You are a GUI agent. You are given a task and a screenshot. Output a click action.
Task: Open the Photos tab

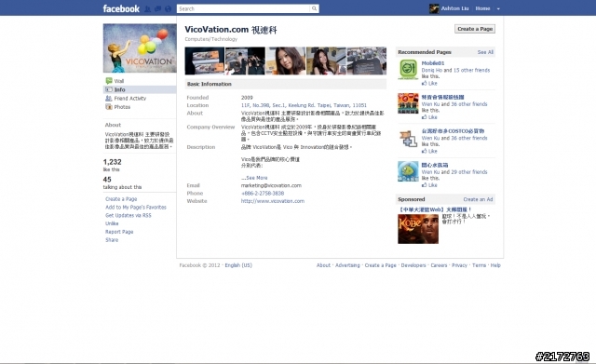click(x=122, y=107)
